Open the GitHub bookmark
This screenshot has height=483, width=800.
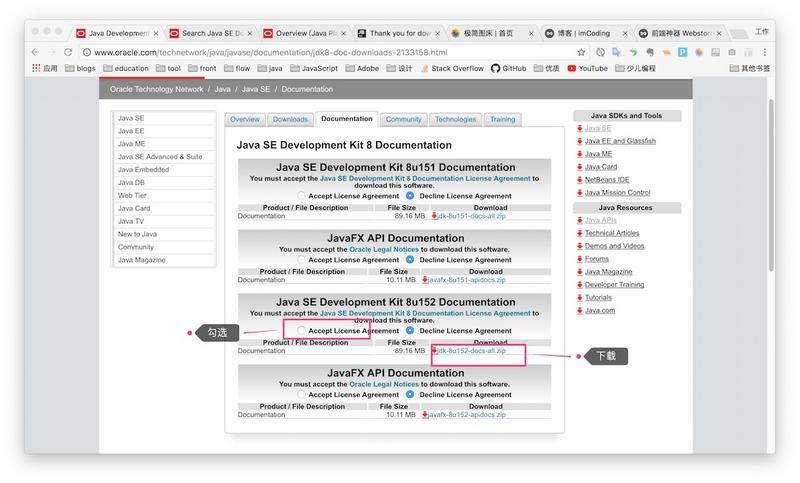[x=509, y=68]
